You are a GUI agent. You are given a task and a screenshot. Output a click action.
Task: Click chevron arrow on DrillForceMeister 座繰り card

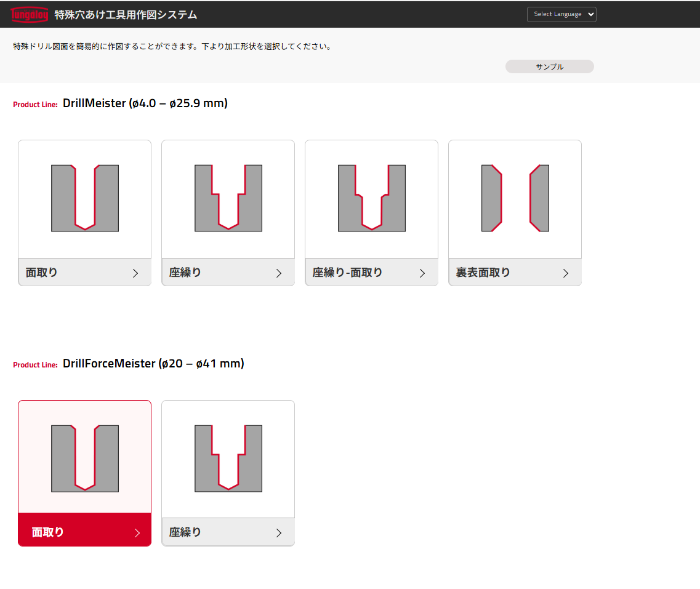tap(279, 533)
